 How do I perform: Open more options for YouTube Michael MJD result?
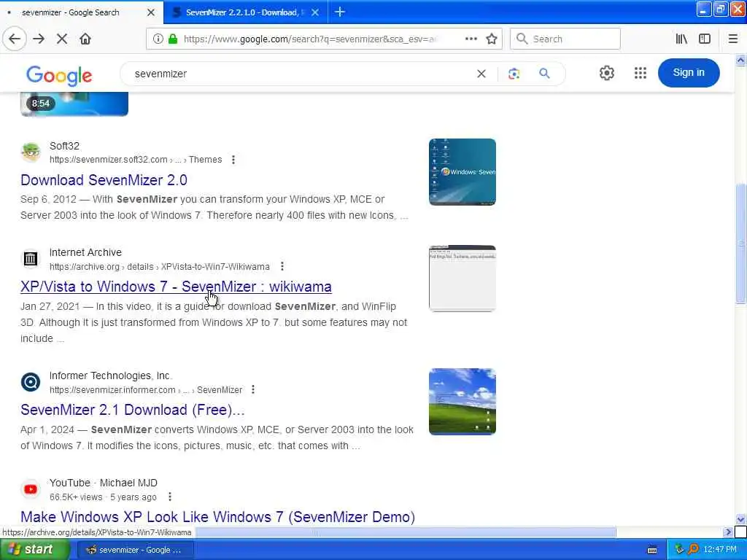169,497
